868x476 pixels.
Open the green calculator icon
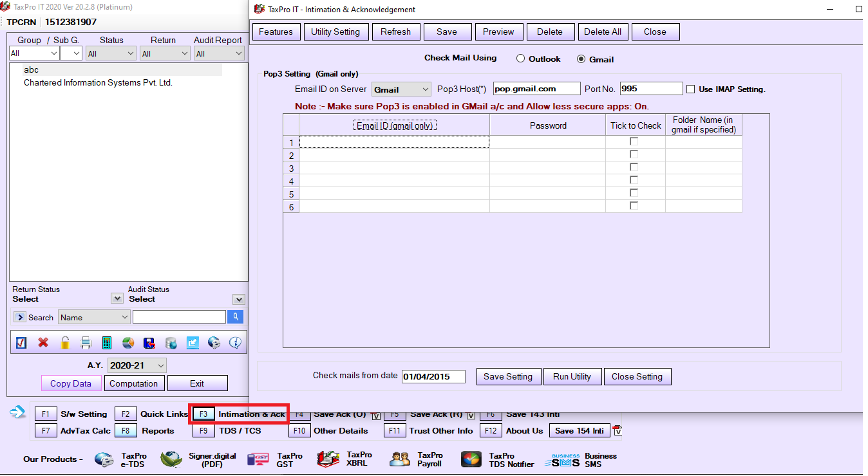(x=107, y=343)
